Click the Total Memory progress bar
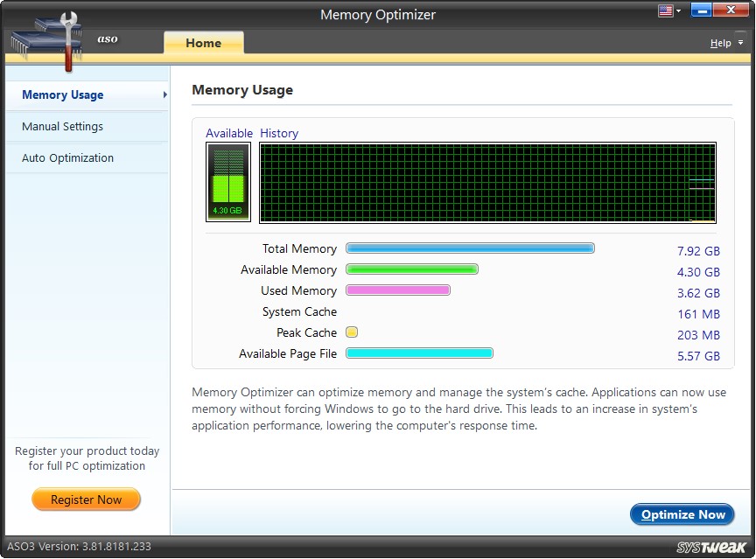Image resolution: width=756 pixels, height=559 pixels. point(470,248)
